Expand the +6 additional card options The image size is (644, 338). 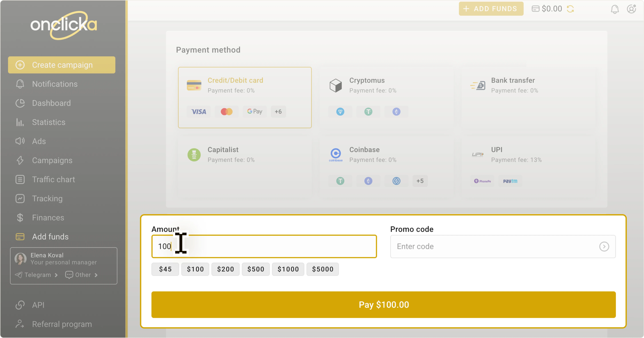pyautogui.click(x=278, y=112)
